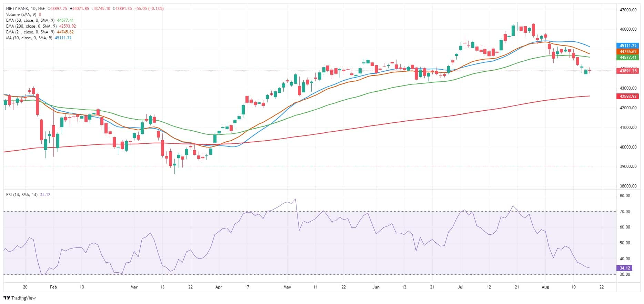The height and width of the screenshot is (304, 644).
Task: Click the EMA 200 value 42593.92 in legend
Action: (68, 26)
